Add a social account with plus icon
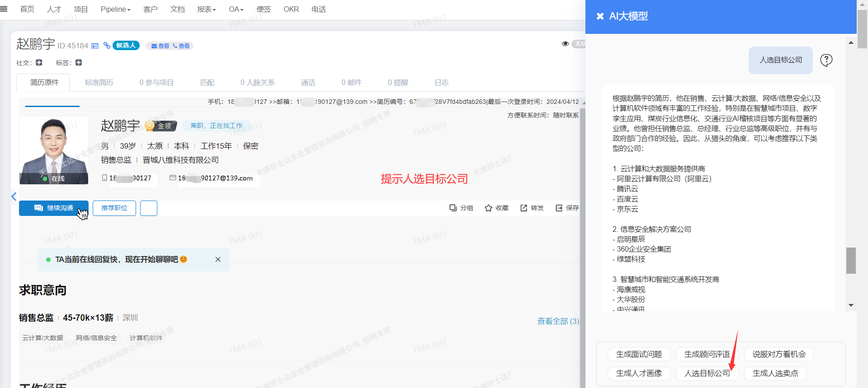This screenshot has width=868, height=388. click(39, 63)
